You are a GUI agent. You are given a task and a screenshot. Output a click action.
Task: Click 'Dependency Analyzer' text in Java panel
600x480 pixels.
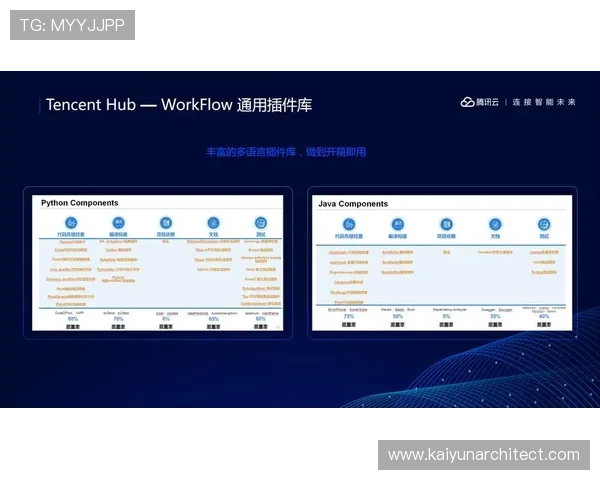[450, 309]
